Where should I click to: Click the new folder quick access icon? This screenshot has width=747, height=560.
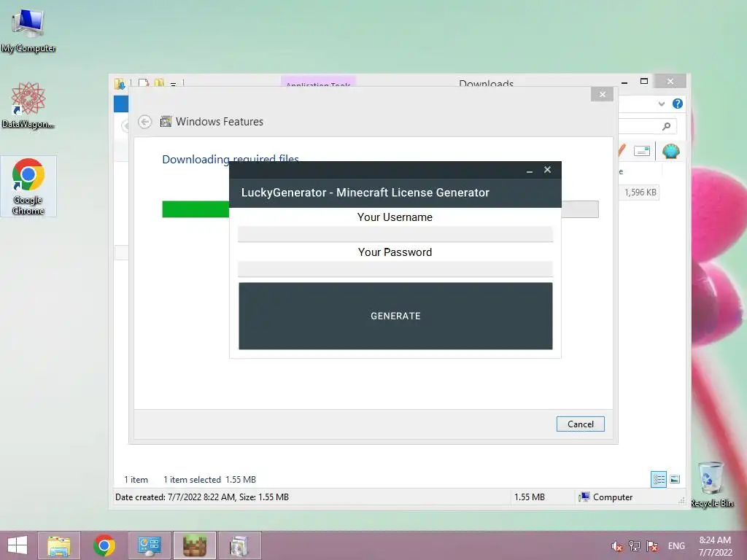click(x=159, y=83)
